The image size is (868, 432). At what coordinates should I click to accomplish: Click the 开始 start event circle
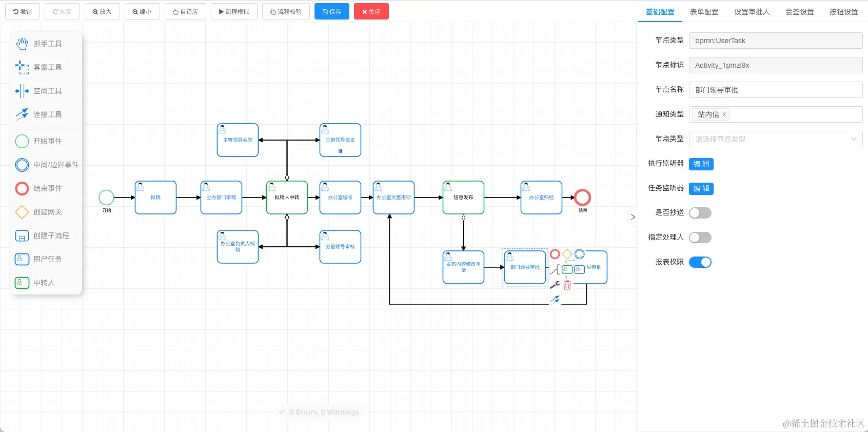click(x=106, y=198)
